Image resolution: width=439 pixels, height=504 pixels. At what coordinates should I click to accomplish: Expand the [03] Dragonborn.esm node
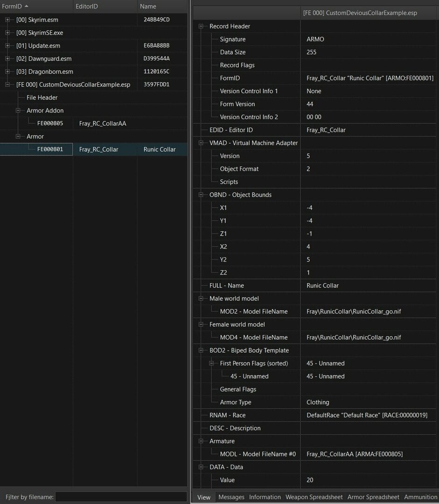[7, 71]
